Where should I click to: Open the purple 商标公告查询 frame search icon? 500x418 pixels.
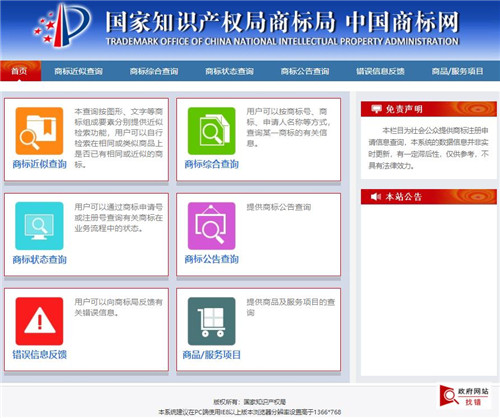(211, 226)
